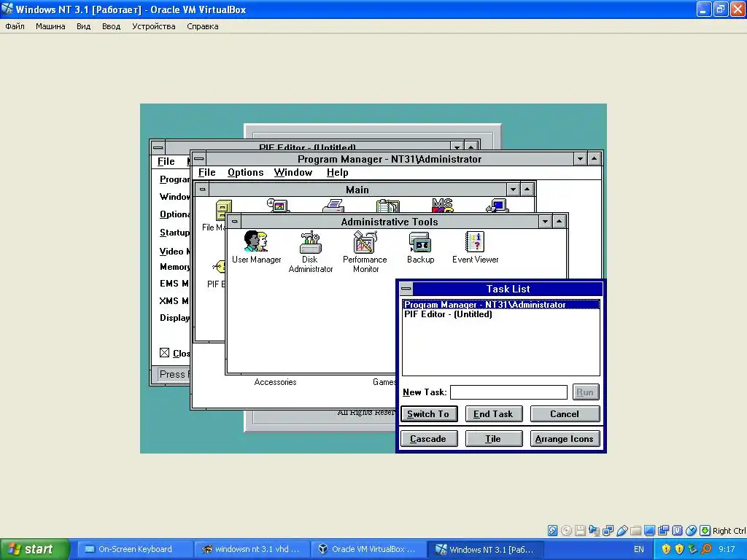Click the taskbar clock showing 9:17
The image size is (747, 560).
tap(727, 549)
